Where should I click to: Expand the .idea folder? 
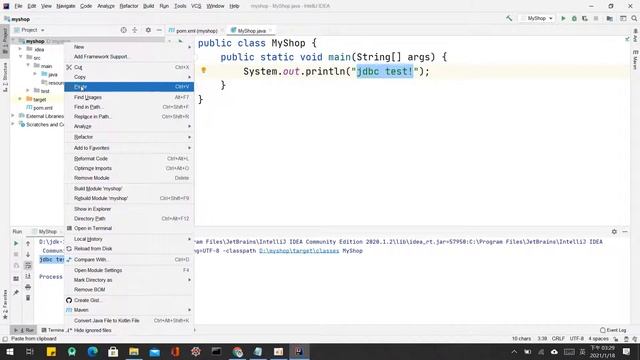tap(20, 49)
